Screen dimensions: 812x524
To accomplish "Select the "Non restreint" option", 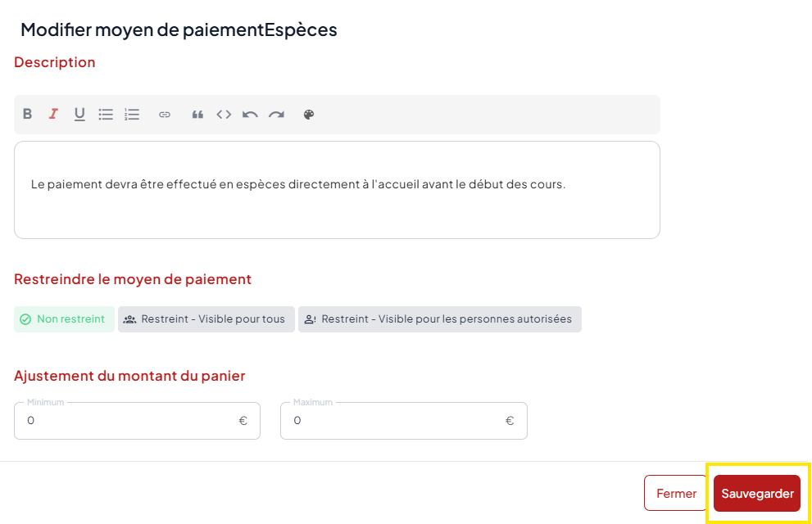I will coord(64,319).
